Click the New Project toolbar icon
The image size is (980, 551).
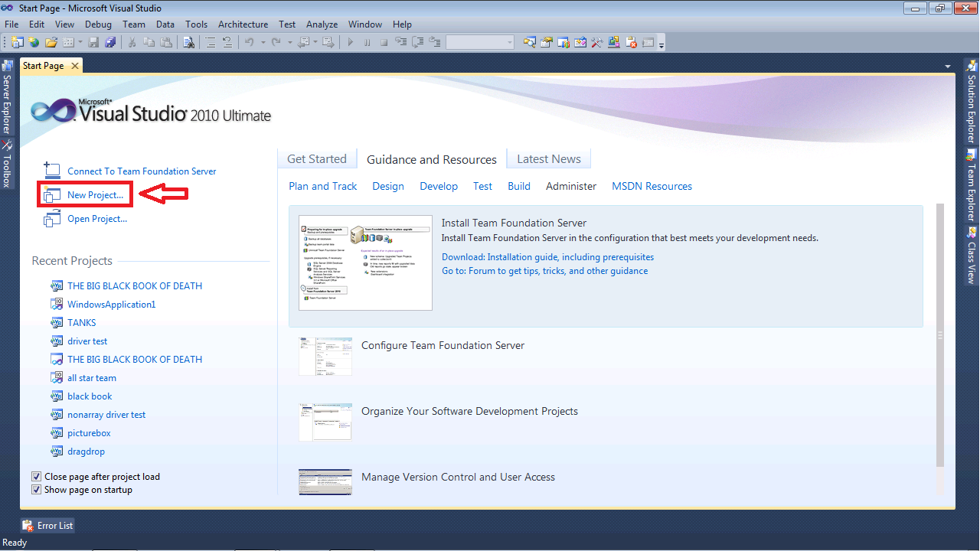click(18, 42)
